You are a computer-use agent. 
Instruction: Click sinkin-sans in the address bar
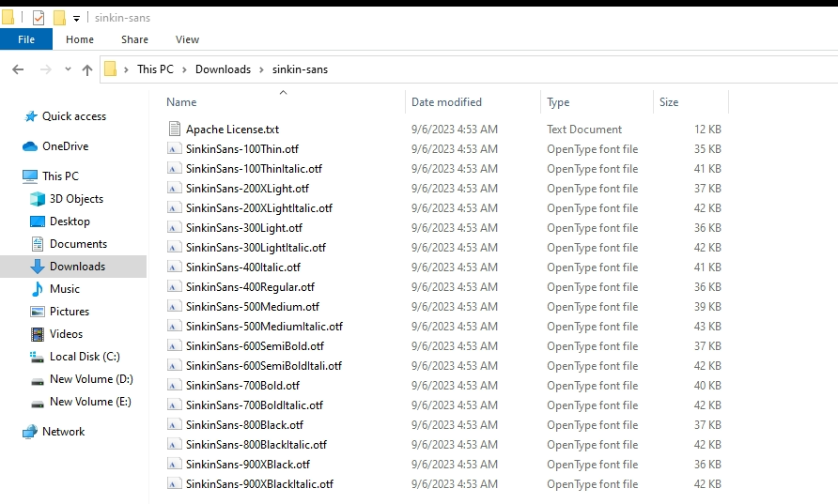coord(300,69)
